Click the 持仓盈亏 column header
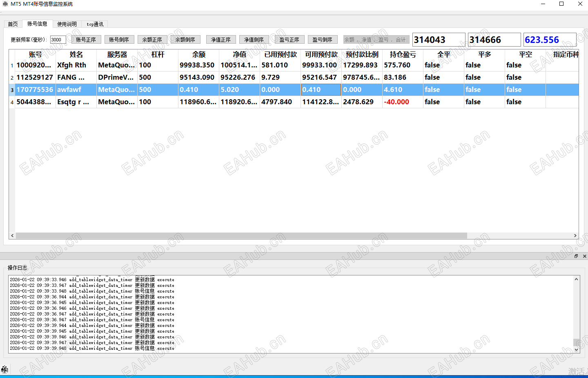The image size is (588, 378). click(x=403, y=54)
